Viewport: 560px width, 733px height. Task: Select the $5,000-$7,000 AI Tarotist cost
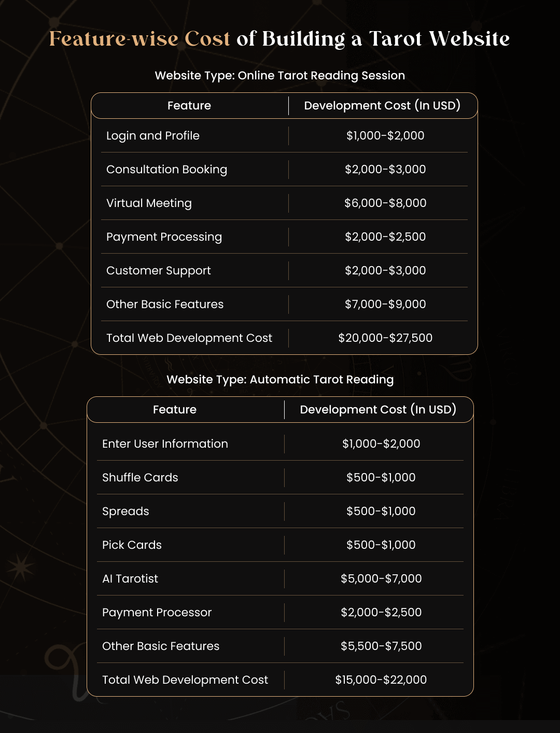click(x=381, y=578)
